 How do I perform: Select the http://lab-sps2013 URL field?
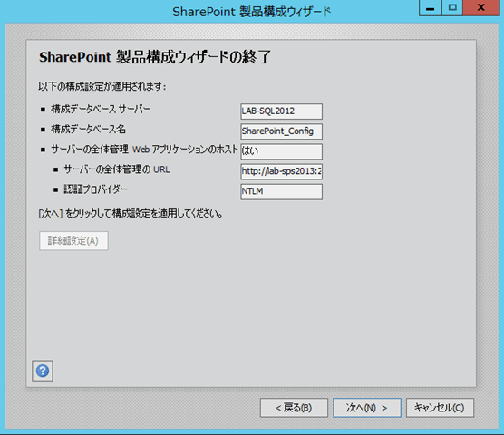point(281,171)
